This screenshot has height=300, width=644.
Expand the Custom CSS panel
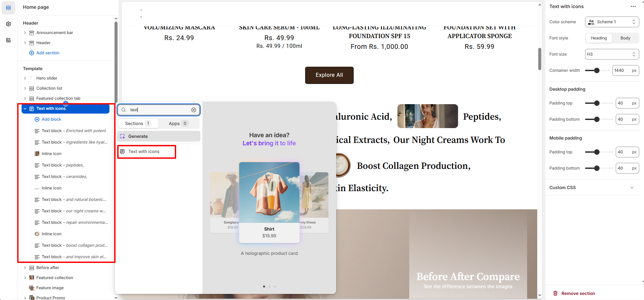click(632, 188)
